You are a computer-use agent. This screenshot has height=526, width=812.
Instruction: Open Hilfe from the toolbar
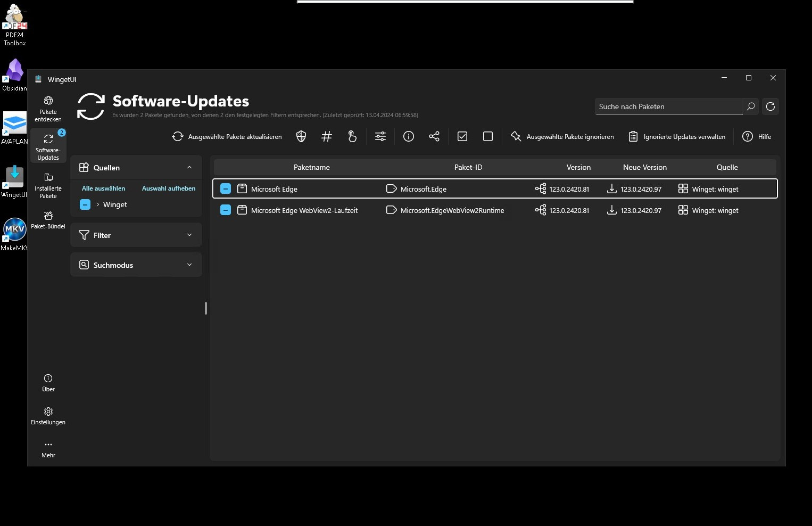point(757,137)
